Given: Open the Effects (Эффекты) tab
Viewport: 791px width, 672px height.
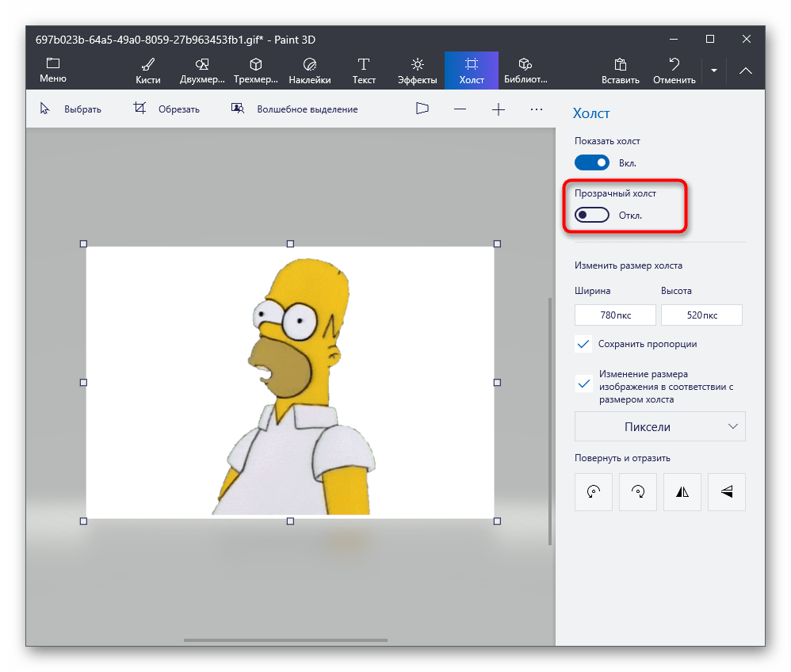Looking at the screenshot, I should click(417, 71).
